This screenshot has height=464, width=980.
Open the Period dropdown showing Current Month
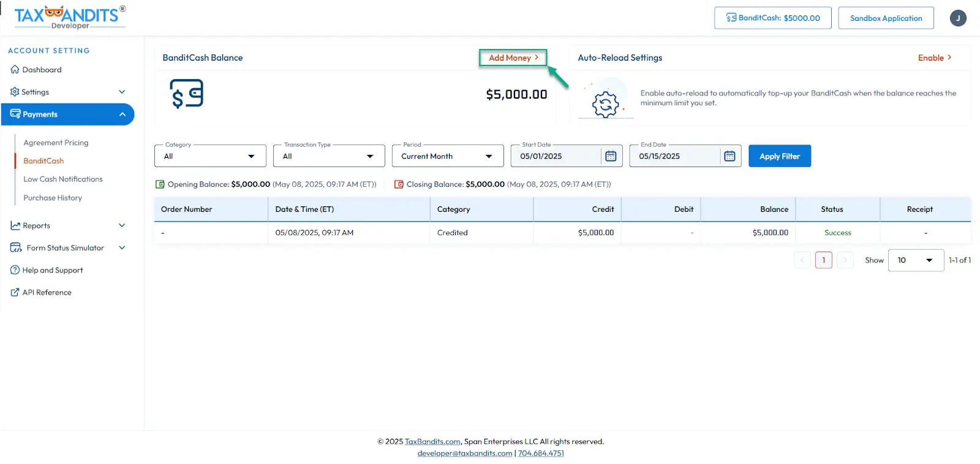click(447, 156)
